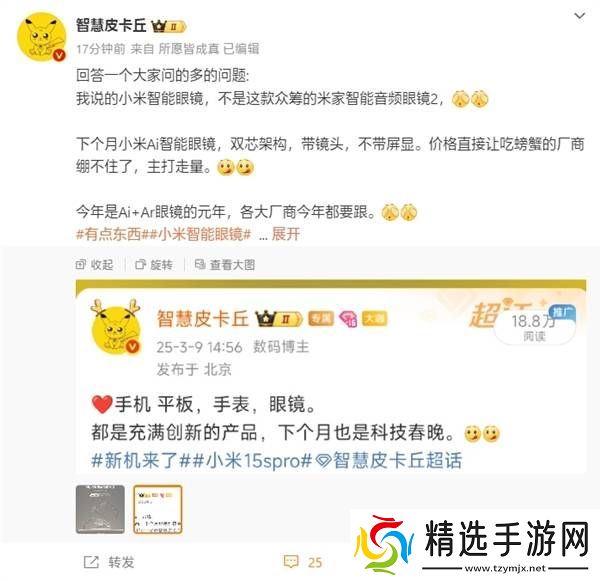Click the 所愿皆成真 source link

point(189,49)
